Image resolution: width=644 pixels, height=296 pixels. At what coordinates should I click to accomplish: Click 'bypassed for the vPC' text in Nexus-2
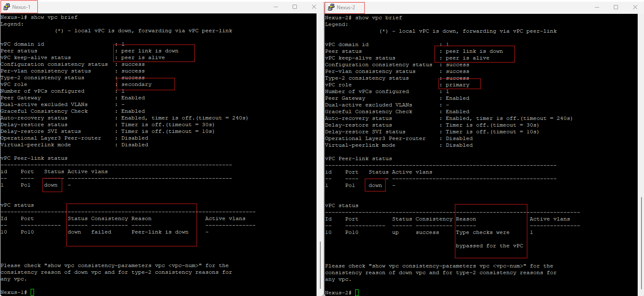pos(490,246)
